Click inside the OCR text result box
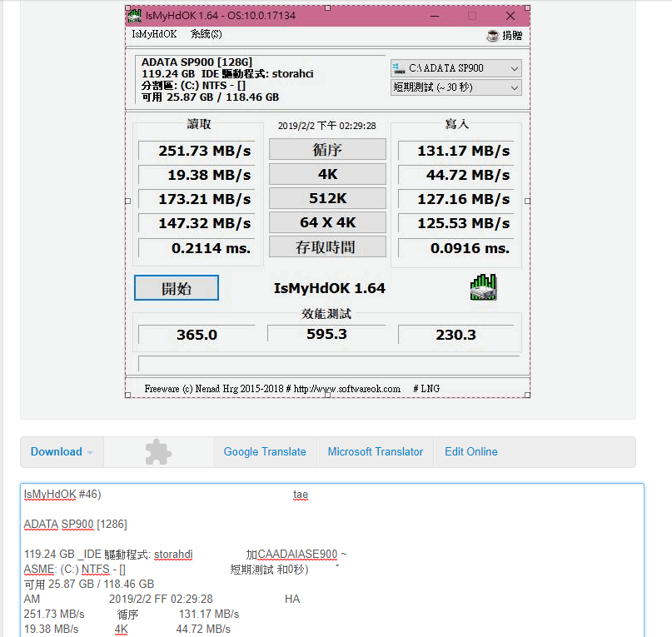The height and width of the screenshot is (637, 672). pos(332,560)
